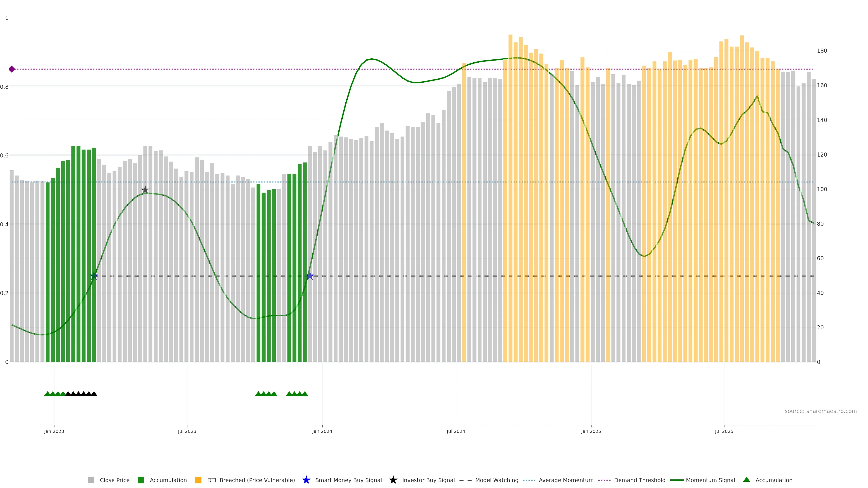Click the Jan 2025 x-axis label
The width and height of the screenshot is (868, 488).
591,431
